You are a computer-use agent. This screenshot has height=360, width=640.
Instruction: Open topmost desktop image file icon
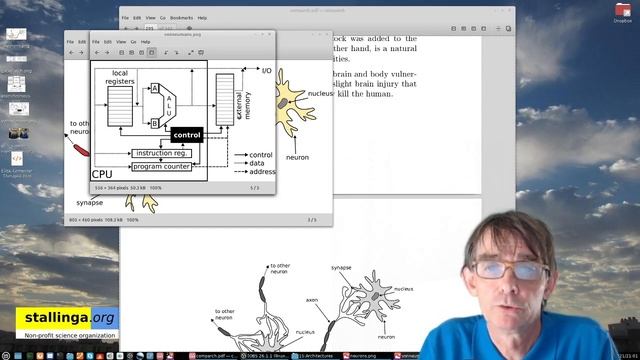16,34
